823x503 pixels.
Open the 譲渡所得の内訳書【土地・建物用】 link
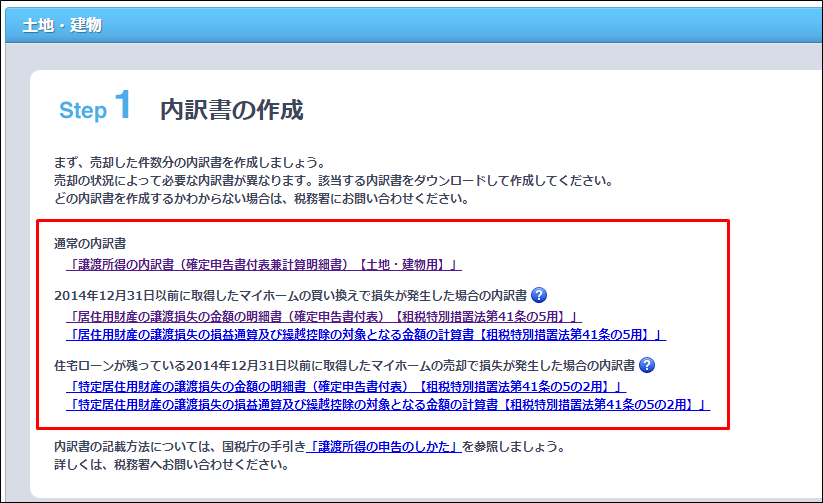coord(263,265)
